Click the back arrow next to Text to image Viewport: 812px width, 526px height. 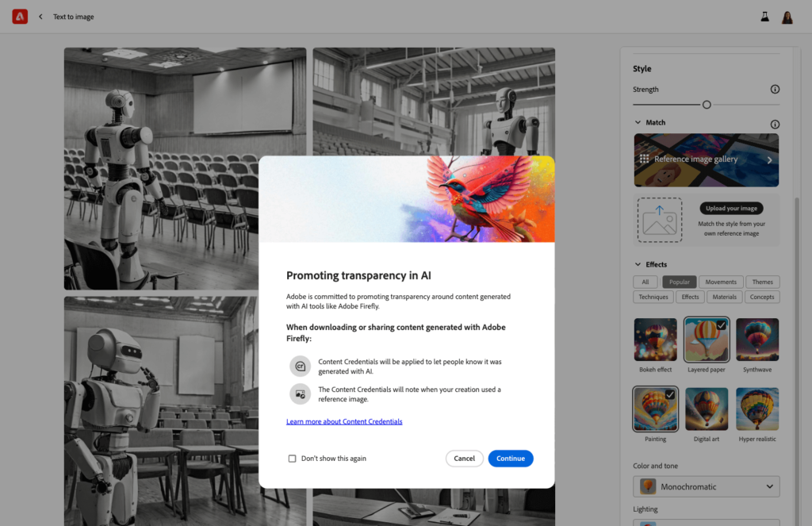tap(40, 16)
